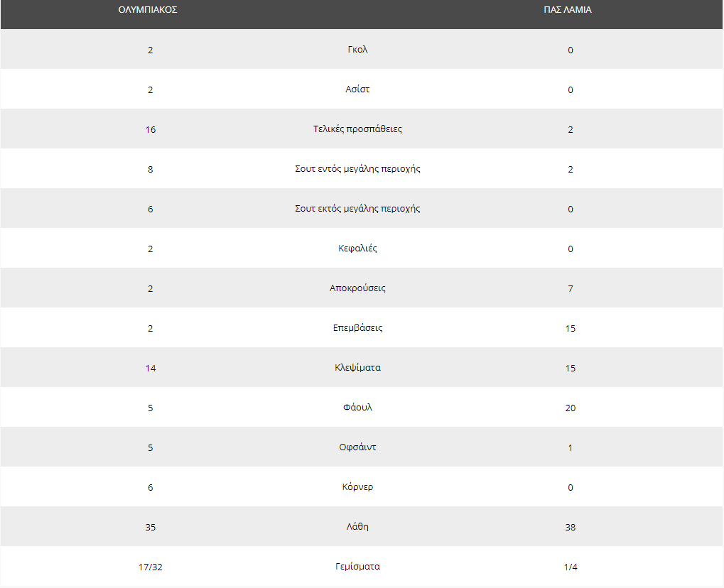The height and width of the screenshot is (588, 724).
Task: Click the Τελικές προσπάθειες label
Action: pos(357,129)
